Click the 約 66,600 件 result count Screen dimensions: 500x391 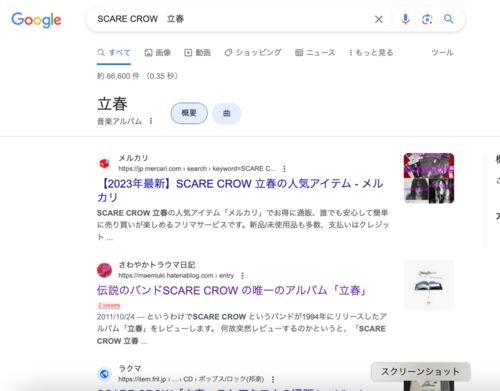tap(137, 76)
